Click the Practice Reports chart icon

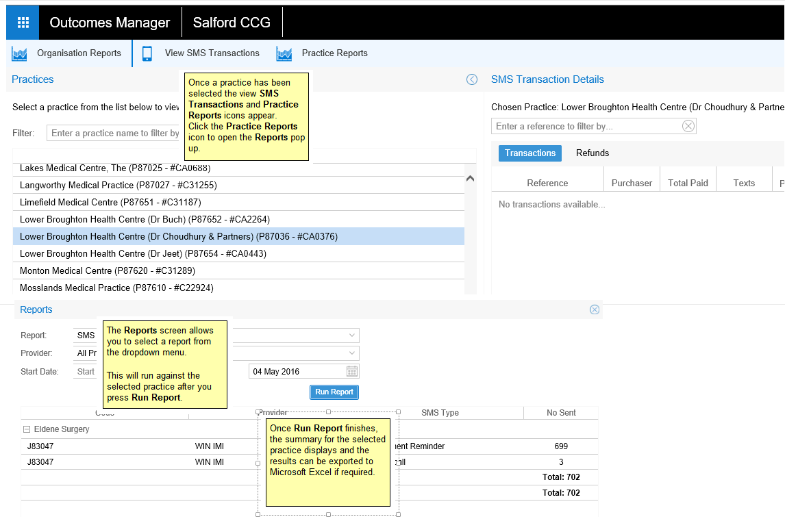coord(284,53)
